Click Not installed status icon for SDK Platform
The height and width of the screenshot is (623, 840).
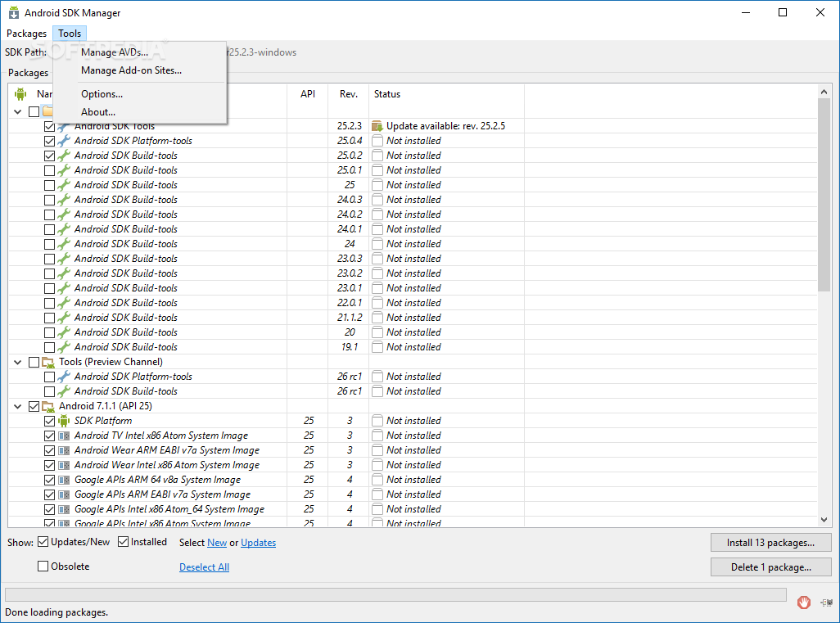point(377,421)
